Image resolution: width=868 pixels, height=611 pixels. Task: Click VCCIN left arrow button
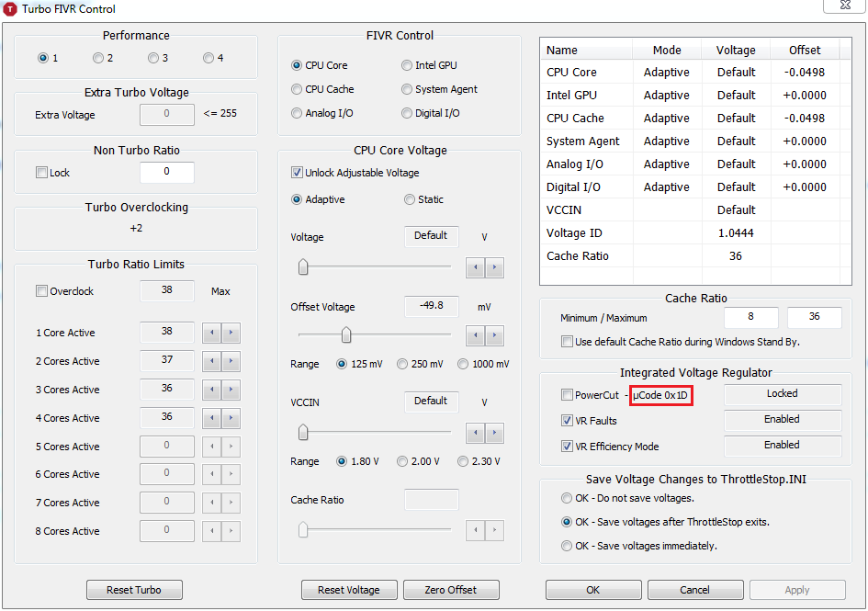point(476,433)
